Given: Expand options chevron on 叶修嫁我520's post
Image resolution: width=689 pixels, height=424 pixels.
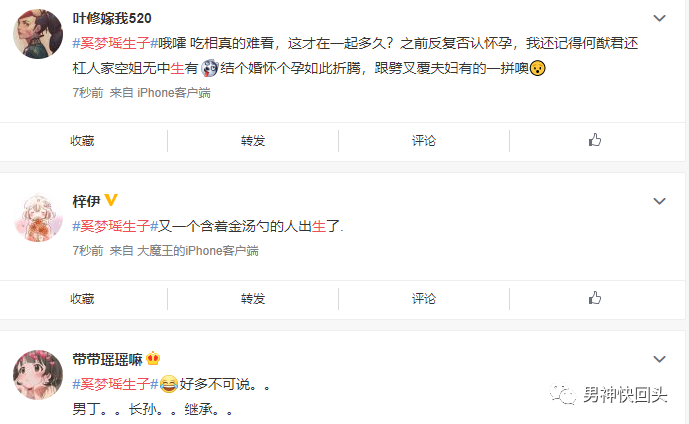Looking at the screenshot, I should (659, 18).
